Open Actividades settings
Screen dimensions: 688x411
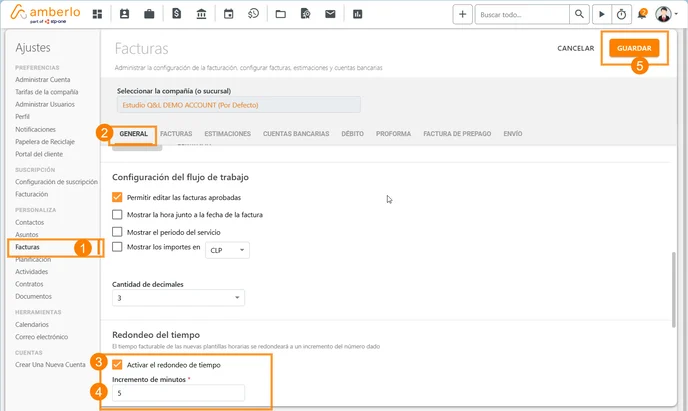point(32,272)
